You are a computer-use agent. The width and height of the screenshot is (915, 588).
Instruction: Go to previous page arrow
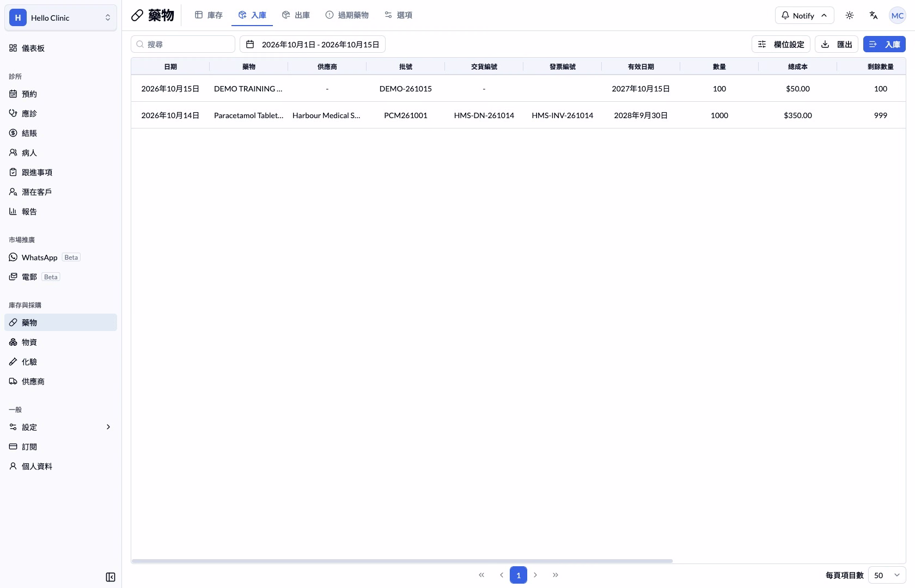(501, 575)
